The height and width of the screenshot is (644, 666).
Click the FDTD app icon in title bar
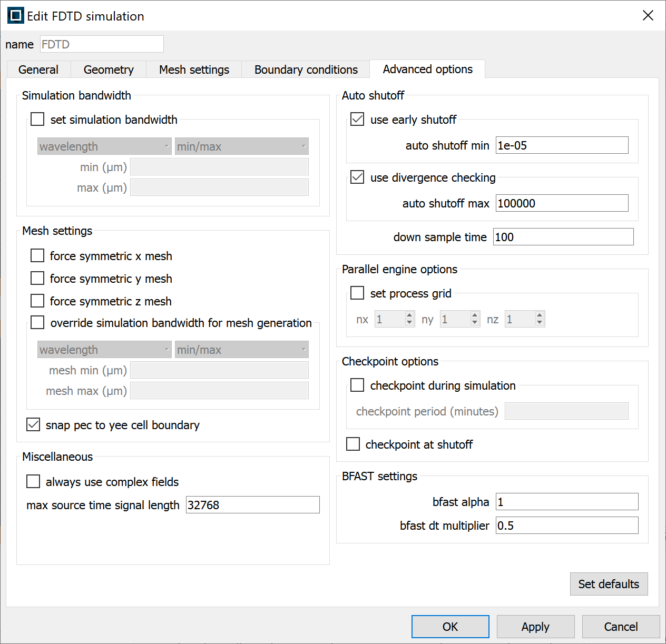(15, 16)
